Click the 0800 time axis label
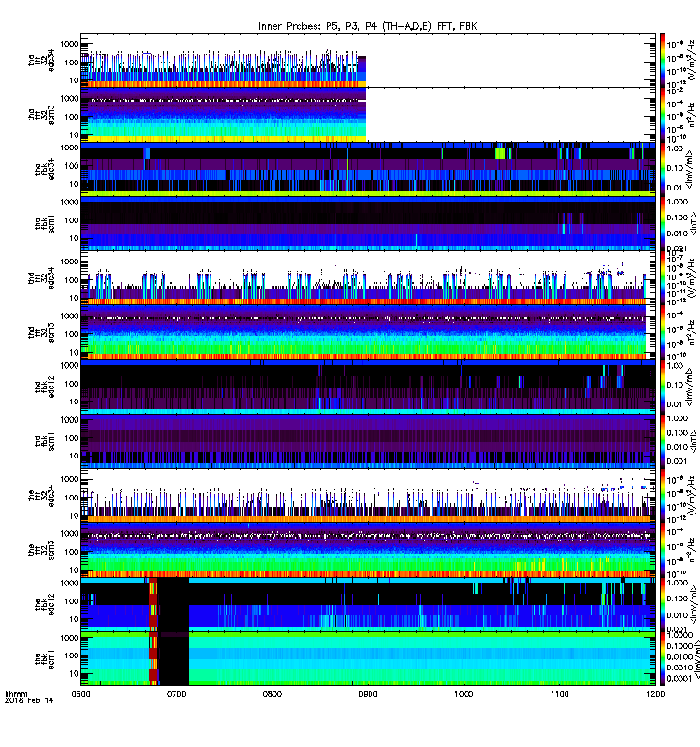700x747 pixels. [x=272, y=694]
